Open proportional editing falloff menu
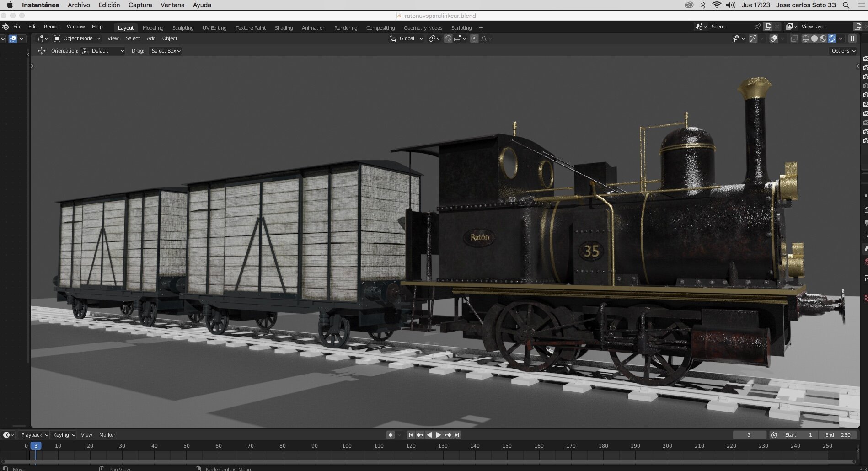This screenshot has height=471, width=868. tap(486, 38)
